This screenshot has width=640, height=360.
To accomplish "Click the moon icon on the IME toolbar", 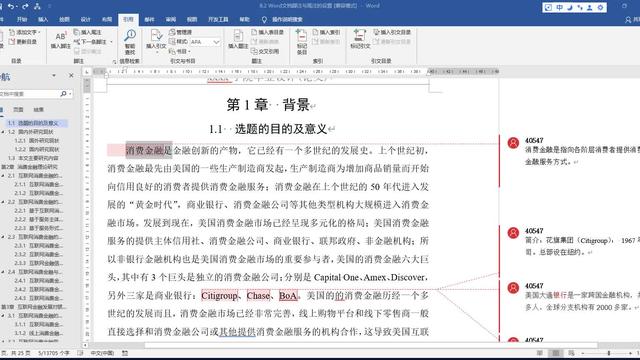I will pos(569,7).
